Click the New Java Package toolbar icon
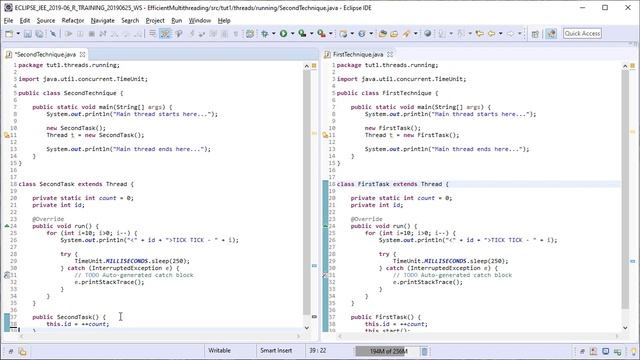The height and width of the screenshot is (360, 640). [343, 34]
